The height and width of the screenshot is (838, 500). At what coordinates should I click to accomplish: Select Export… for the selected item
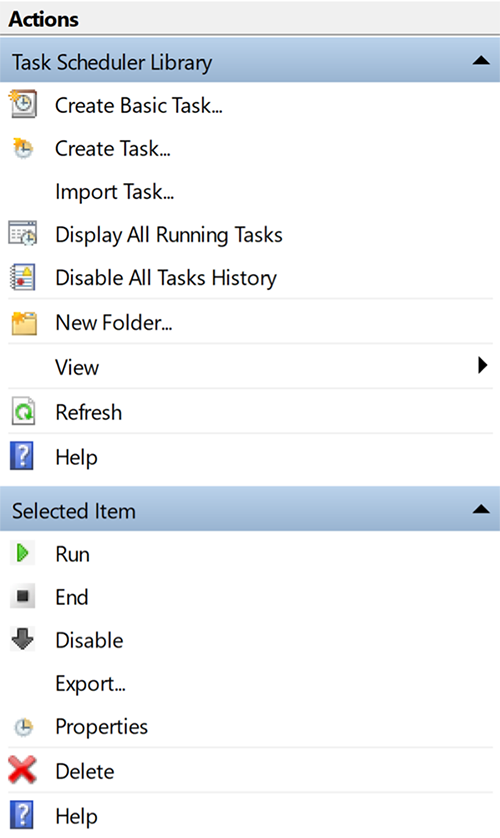coord(90,684)
